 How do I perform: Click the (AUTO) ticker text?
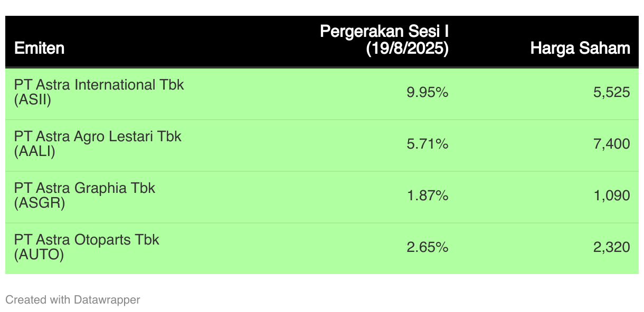click(39, 255)
